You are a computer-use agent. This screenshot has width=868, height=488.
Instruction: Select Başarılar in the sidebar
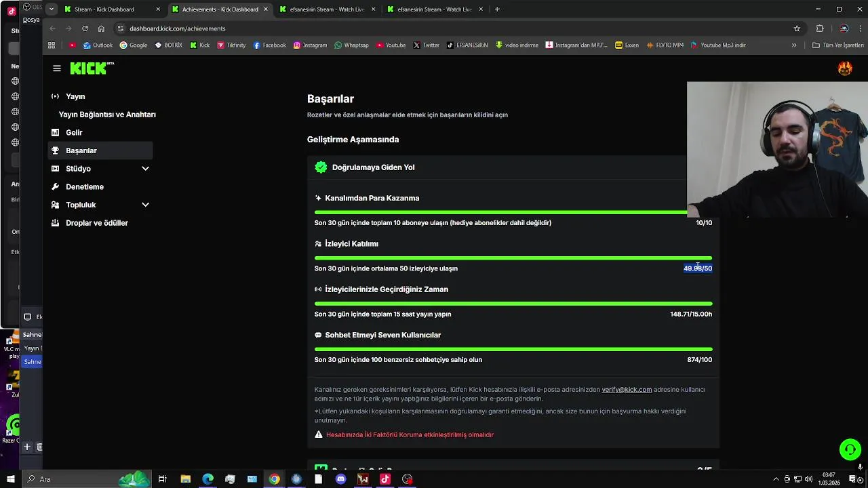click(100, 150)
